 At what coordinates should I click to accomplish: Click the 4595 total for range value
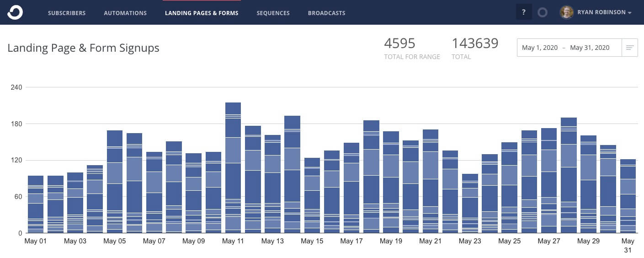point(400,43)
